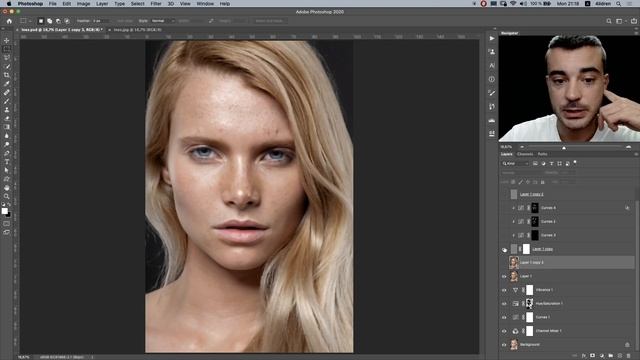Select the Dodge tool

(x=7, y=144)
